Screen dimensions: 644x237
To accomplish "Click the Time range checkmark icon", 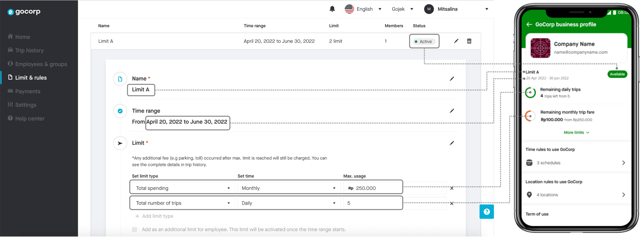I will pyautogui.click(x=120, y=111).
